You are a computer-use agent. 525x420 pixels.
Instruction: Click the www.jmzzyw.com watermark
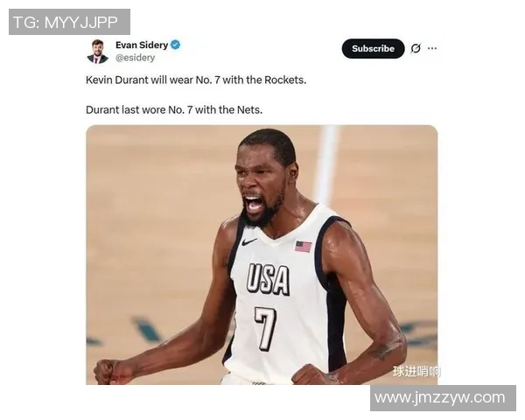pyautogui.click(x=443, y=398)
